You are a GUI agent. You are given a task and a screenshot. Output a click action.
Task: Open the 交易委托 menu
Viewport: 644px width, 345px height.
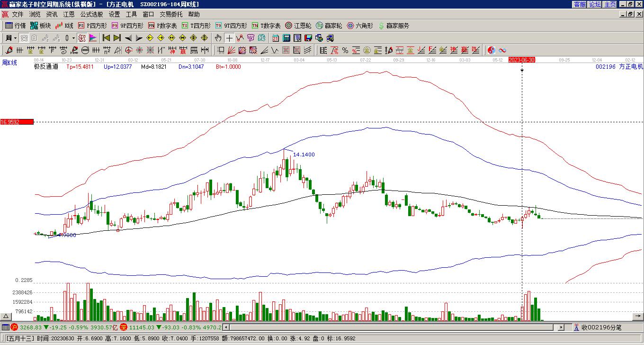[x=171, y=15]
